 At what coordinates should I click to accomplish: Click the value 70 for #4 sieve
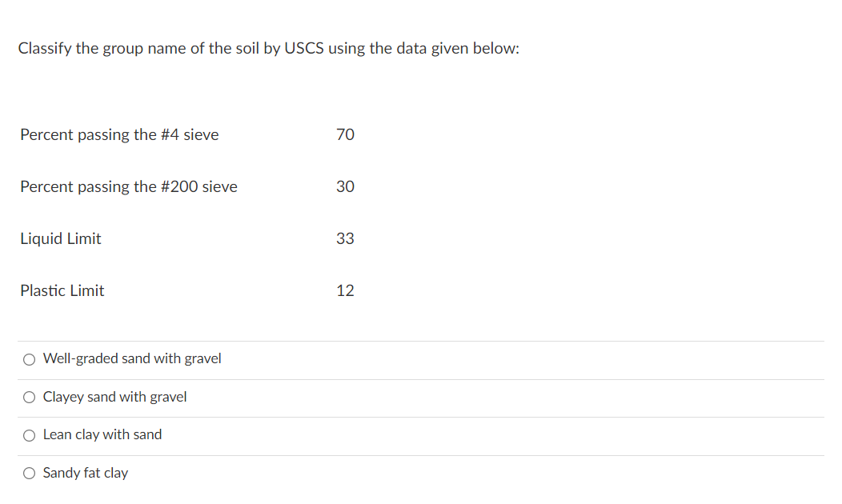point(346,134)
